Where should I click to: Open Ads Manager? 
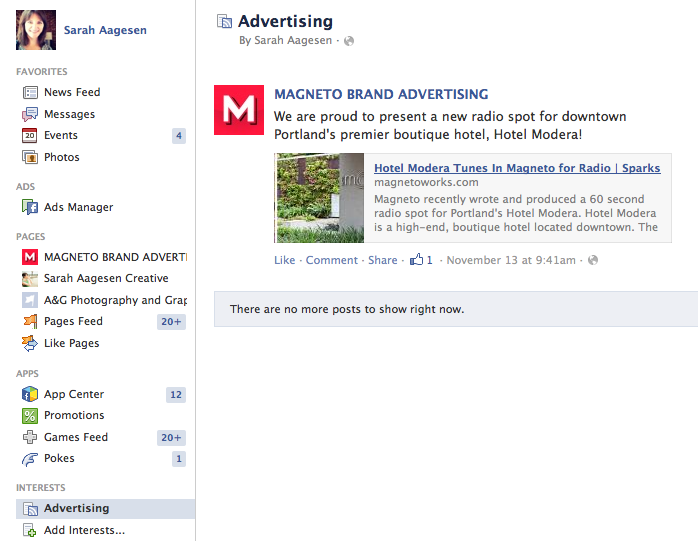78,207
